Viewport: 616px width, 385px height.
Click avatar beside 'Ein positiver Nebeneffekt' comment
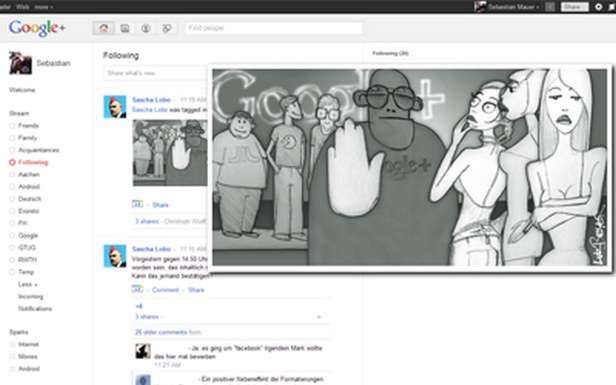point(143,380)
